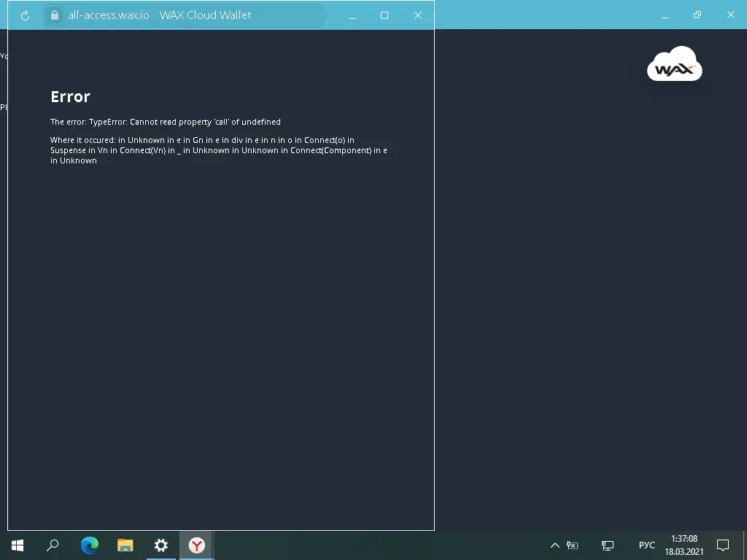Click the WAX Cloud Wallet page title

click(x=205, y=15)
